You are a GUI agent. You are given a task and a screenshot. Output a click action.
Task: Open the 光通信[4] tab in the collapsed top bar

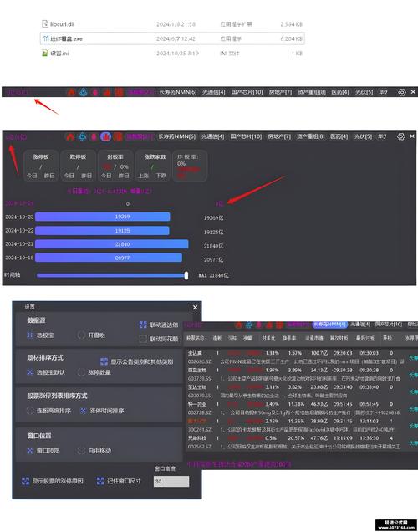[214, 92]
